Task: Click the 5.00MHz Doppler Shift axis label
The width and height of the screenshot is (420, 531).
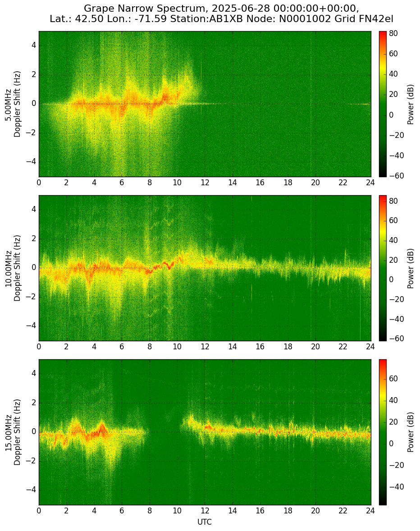Action: click(x=13, y=104)
